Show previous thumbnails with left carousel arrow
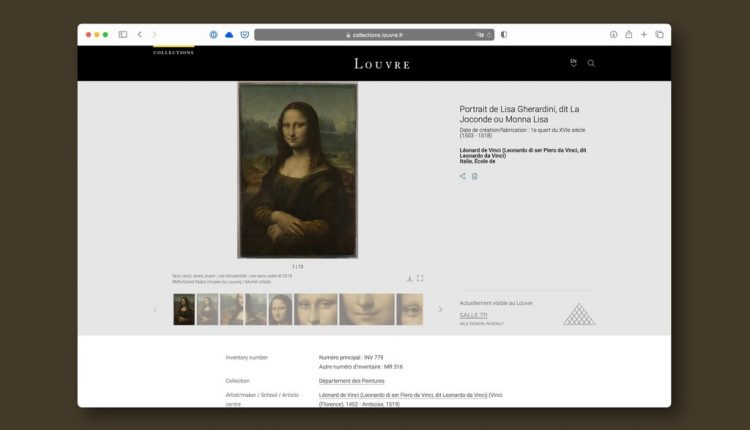The height and width of the screenshot is (430, 750). [x=155, y=309]
